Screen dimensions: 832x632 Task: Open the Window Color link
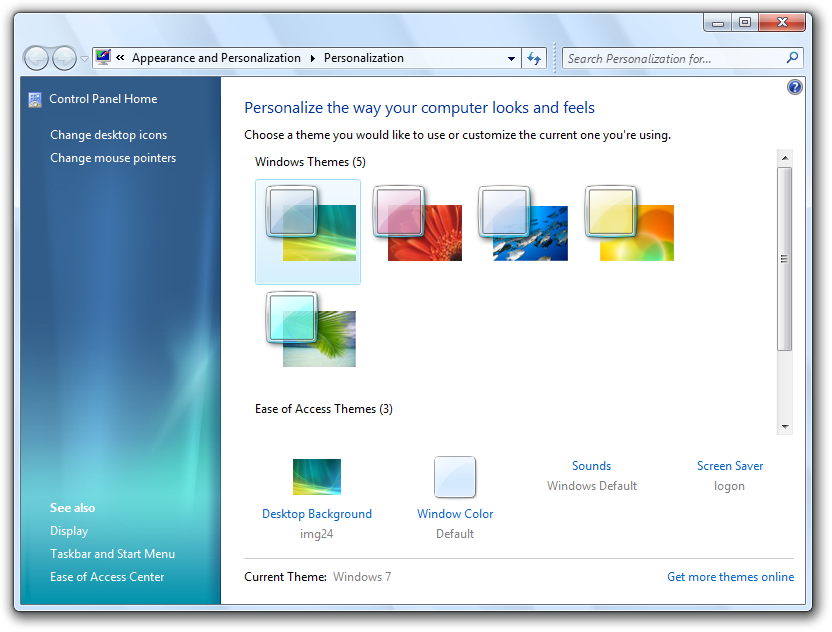pos(455,514)
